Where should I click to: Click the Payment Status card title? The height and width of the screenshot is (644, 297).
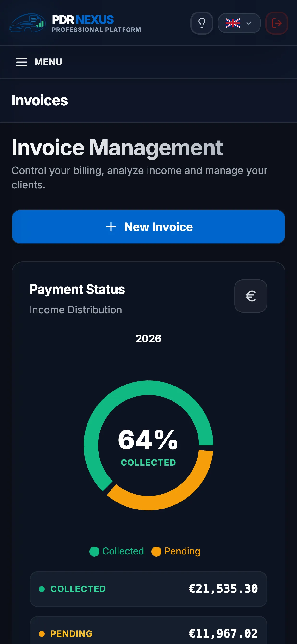(77, 289)
